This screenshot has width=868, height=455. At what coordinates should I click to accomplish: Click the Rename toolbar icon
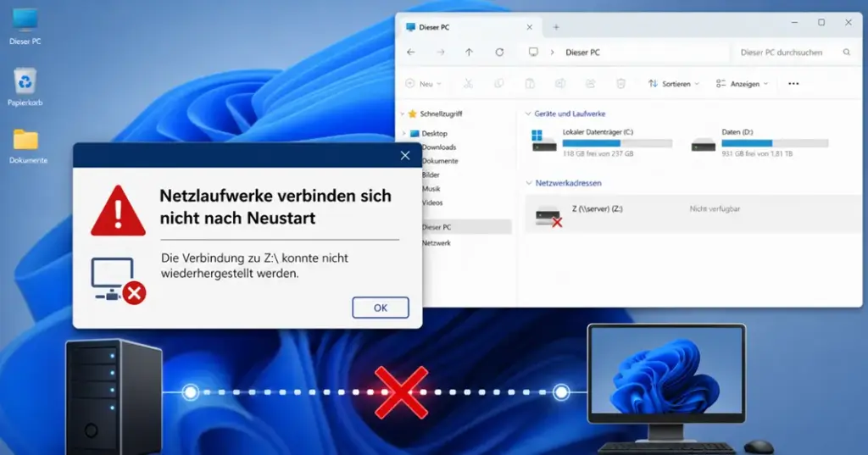tap(560, 84)
